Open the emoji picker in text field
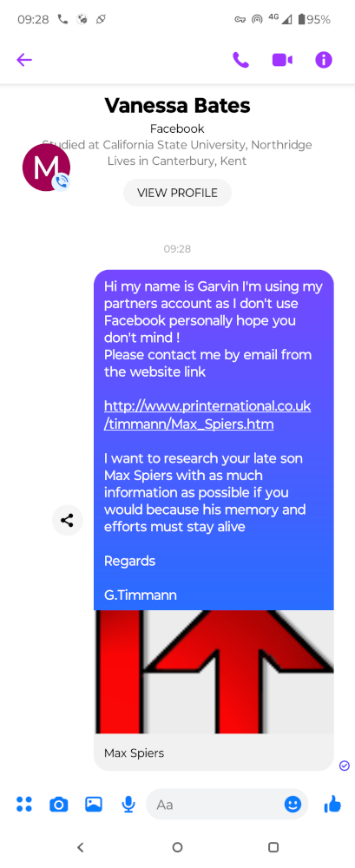 (293, 804)
